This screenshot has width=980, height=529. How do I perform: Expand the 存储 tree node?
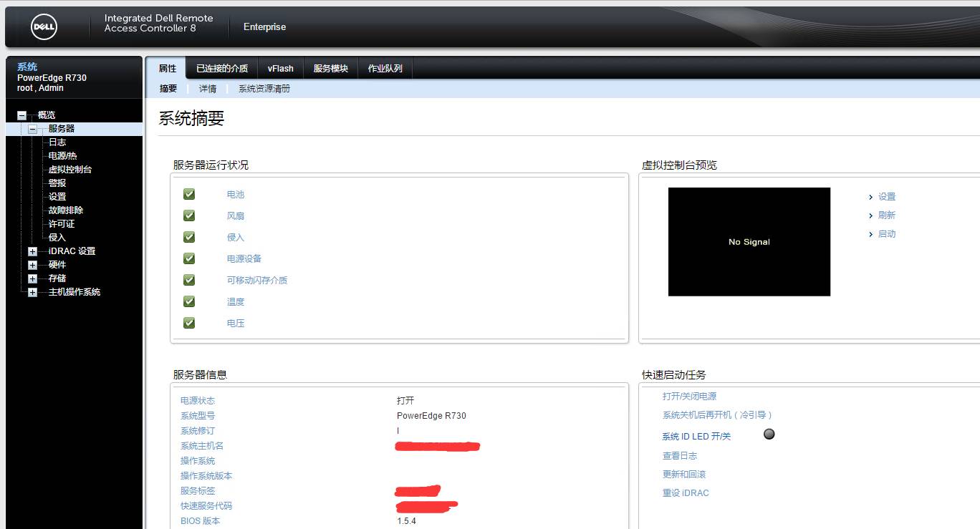point(32,278)
